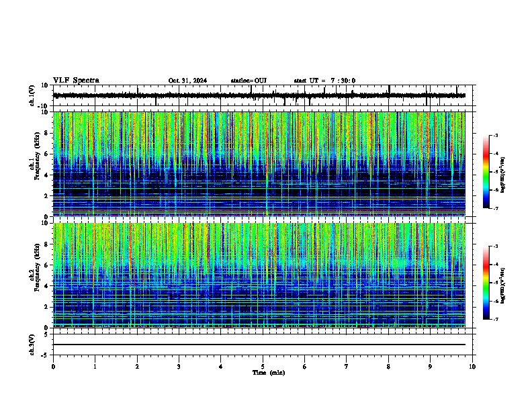Click the "VLF Spectra" title text
The height and width of the screenshot is (411, 532).
tap(76, 81)
